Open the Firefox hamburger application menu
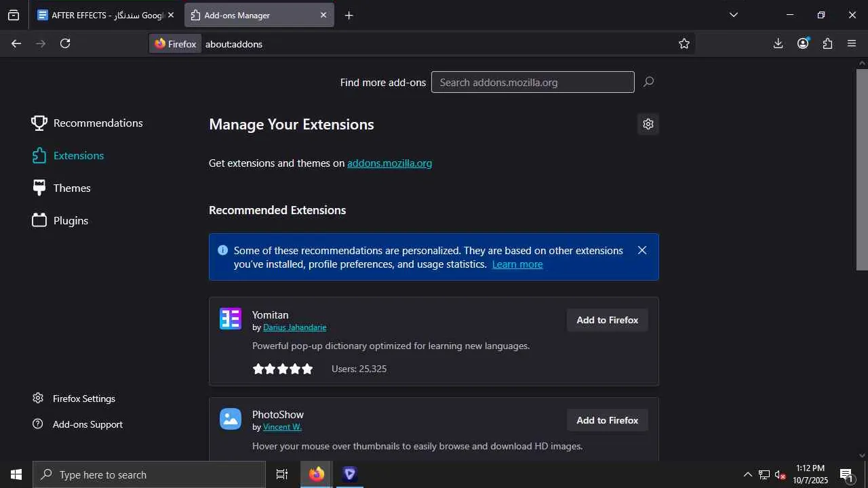The height and width of the screenshot is (488, 868). point(852,43)
